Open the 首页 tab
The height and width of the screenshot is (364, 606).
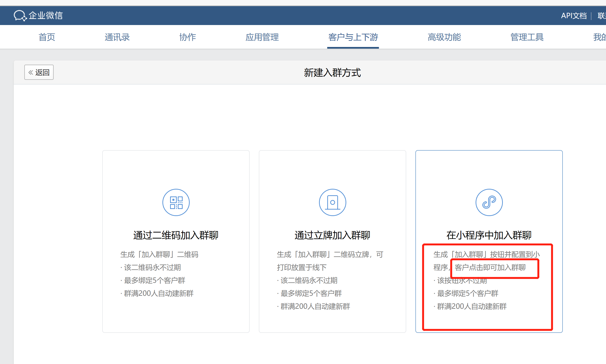point(47,37)
